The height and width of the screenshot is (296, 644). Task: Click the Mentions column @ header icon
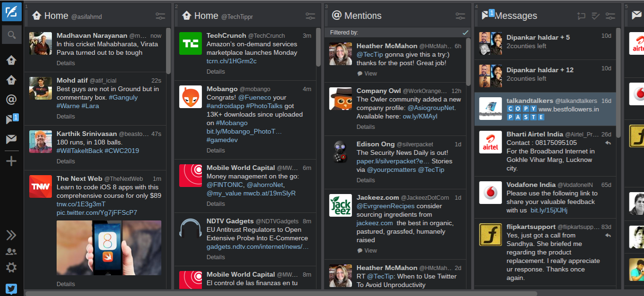click(336, 16)
